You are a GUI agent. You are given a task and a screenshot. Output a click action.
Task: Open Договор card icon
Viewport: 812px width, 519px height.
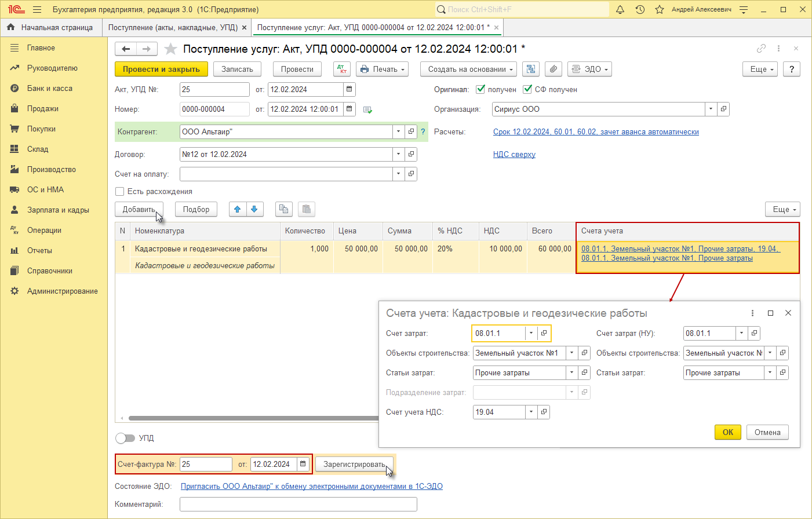pyautogui.click(x=411, y=154)
